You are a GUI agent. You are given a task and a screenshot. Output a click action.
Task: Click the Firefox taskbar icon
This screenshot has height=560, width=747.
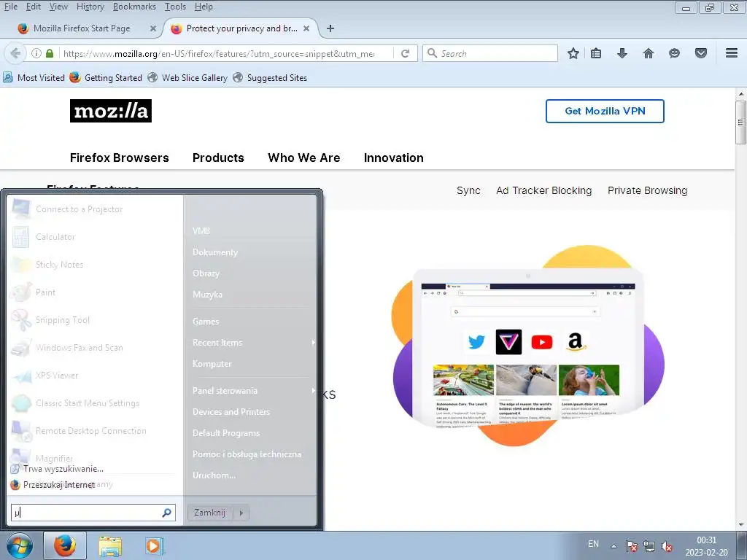pos(65,545)
